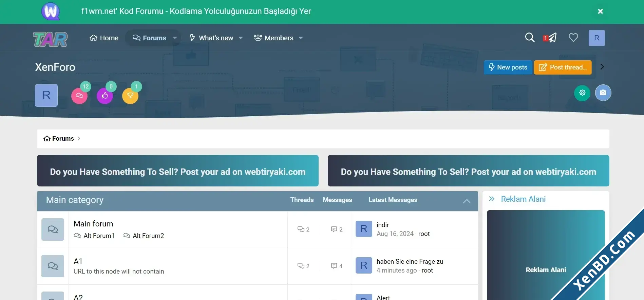Click the Alt Forum2 chat bubble icon

pos(127,236)
